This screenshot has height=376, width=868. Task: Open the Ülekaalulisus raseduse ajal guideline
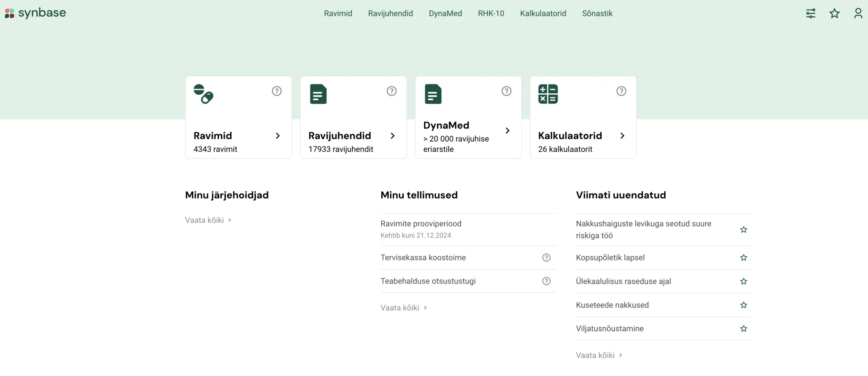coord(623,281)
